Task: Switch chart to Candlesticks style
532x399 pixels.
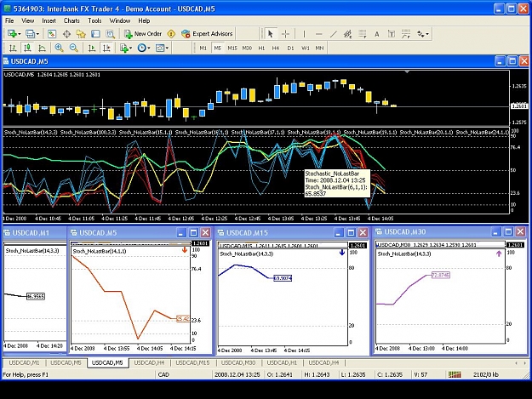Action: pyautogui.click(x=27, y=48)
